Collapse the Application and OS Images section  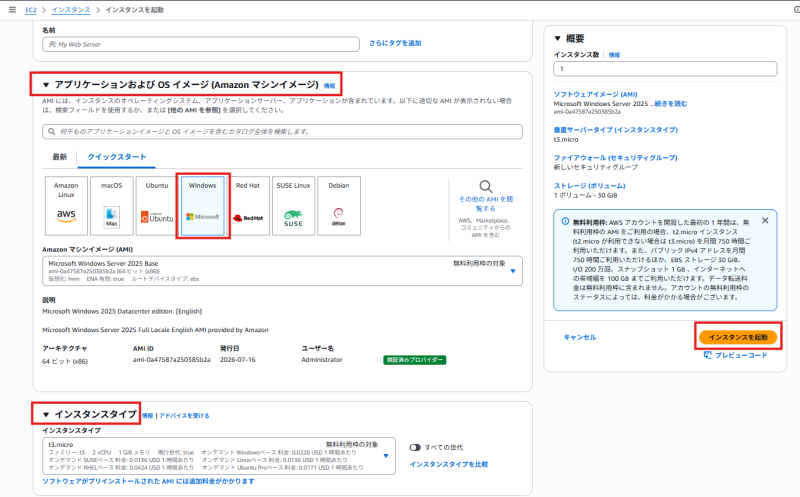46,85
